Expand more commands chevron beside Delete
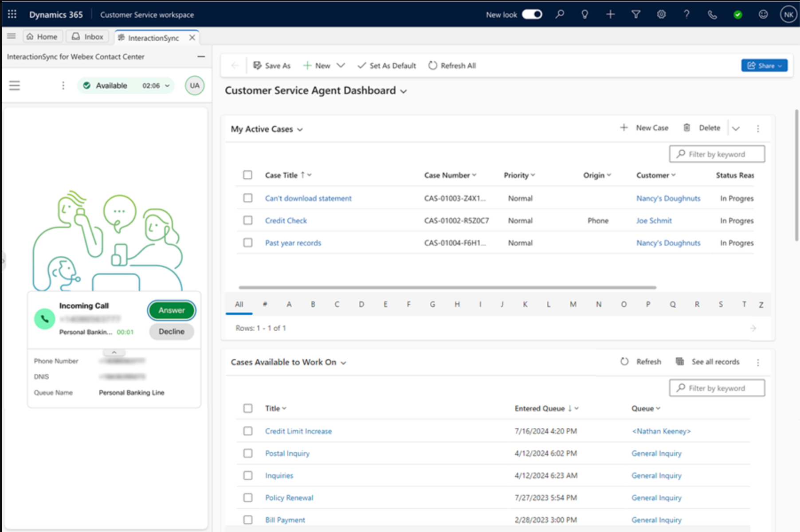The height and width of the screenshot is (532, 800). click(736, 129)
